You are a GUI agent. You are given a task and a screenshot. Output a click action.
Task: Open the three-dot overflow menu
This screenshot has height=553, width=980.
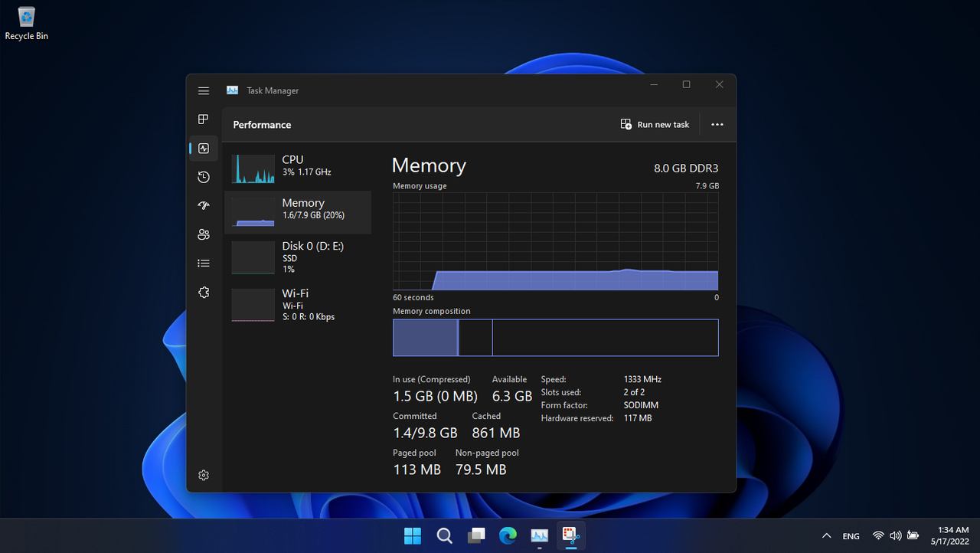pos(717,124)
